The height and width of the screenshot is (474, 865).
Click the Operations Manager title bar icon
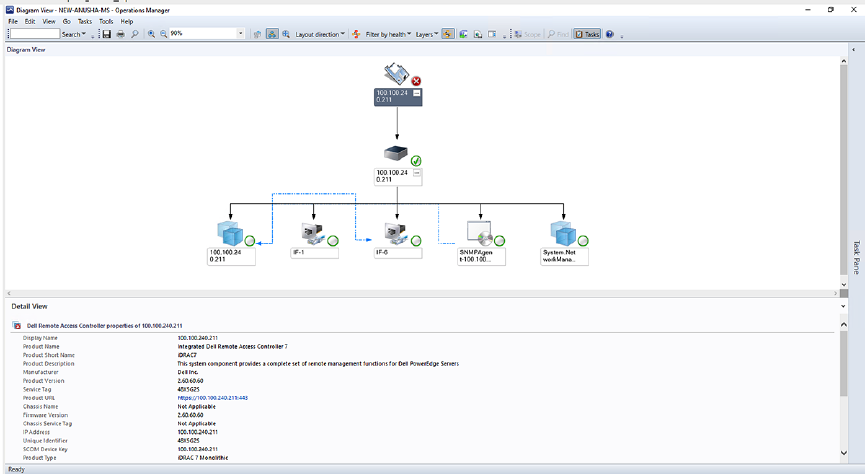10,10
